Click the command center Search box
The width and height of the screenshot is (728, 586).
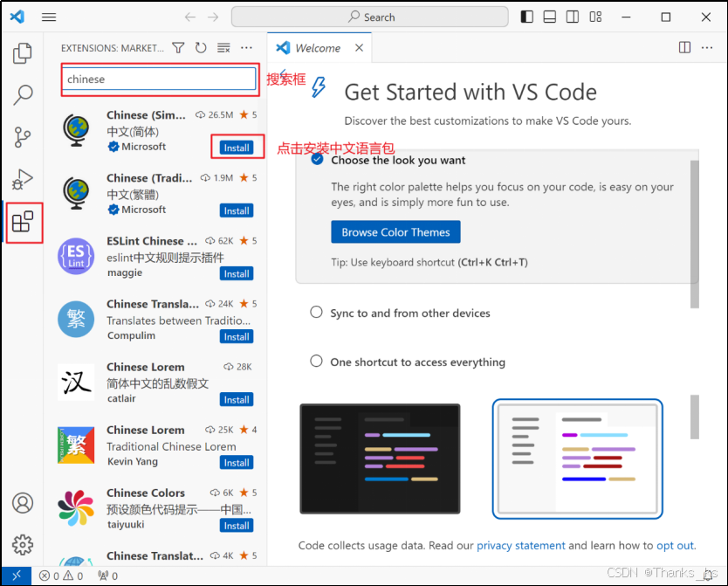pos(370,17)
